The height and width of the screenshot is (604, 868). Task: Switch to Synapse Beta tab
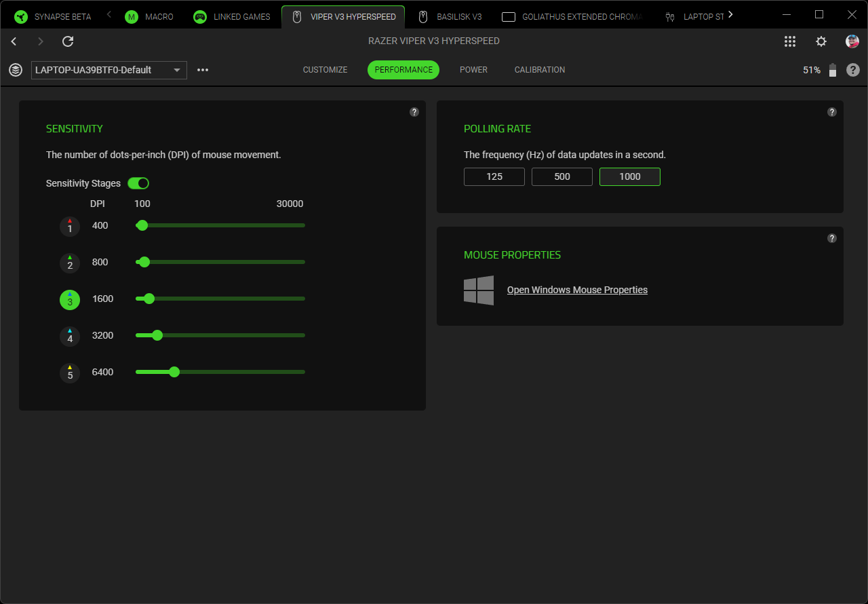(x=54, y=16)
